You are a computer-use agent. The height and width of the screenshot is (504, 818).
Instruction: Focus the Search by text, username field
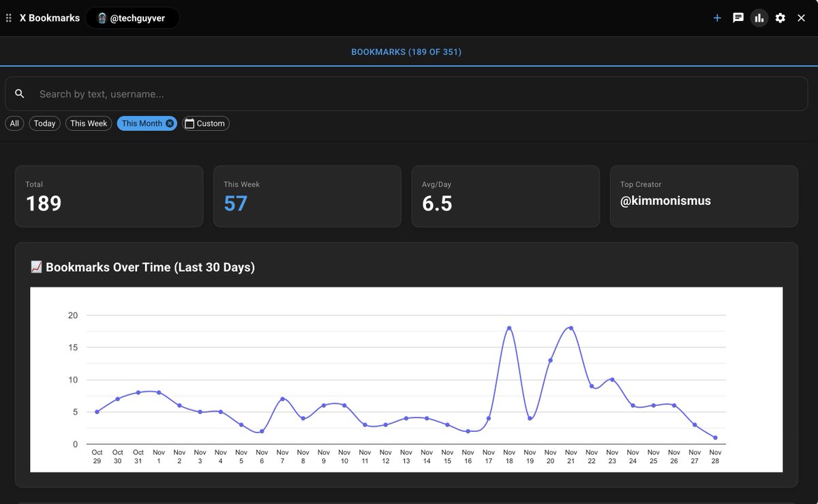[x=406, y=94]
